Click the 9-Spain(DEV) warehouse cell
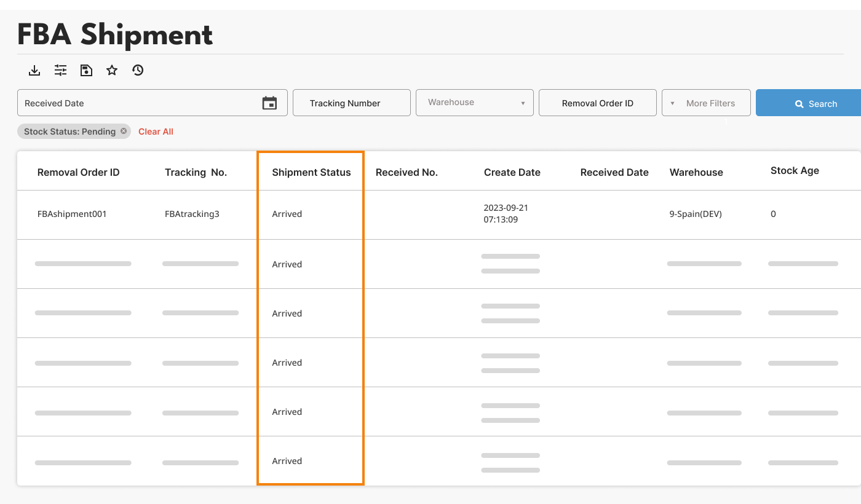The height and width of the screenshot is (504, 861). [x=696, y=214]
